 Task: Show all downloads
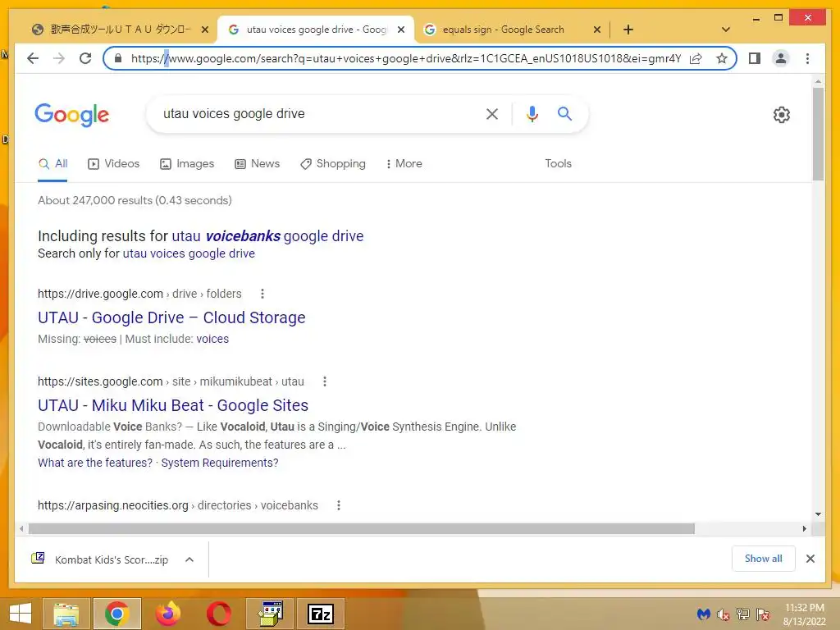pos(764,558)
